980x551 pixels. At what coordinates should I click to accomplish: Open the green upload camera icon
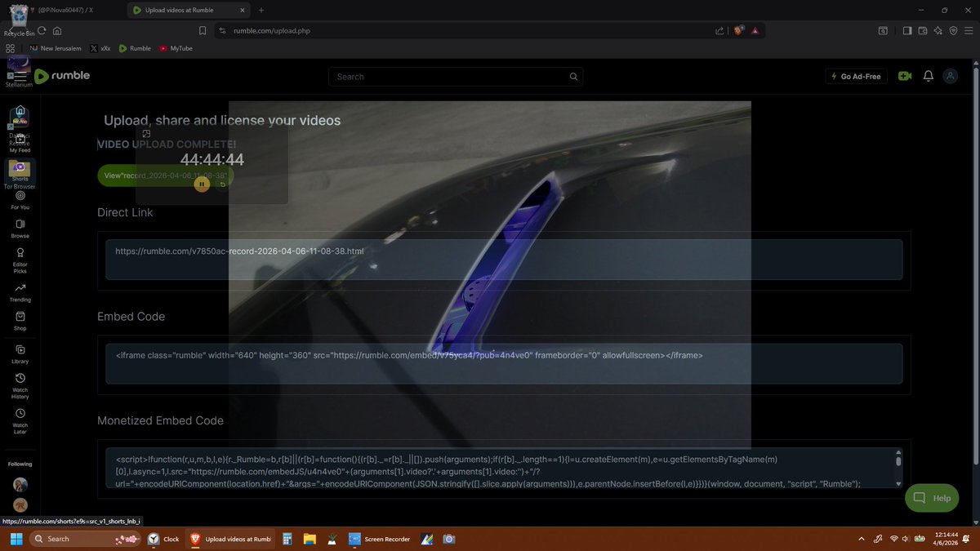click(x=905, y=76)
